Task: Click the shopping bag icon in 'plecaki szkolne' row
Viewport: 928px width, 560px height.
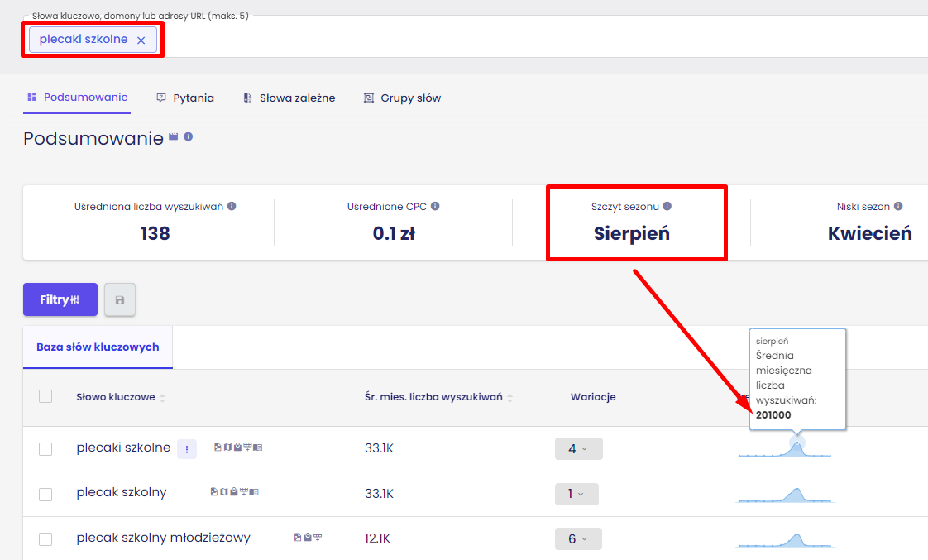Action: [x=237, y=448]
